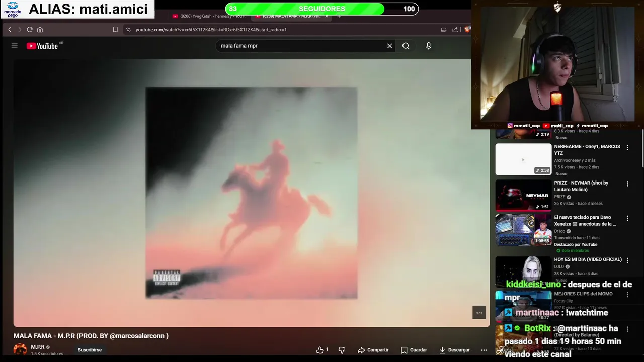Open options menu for MEJORES CLIPS del MOMO
This screenshot has width=644, height=362.
[x=627, y=295]
